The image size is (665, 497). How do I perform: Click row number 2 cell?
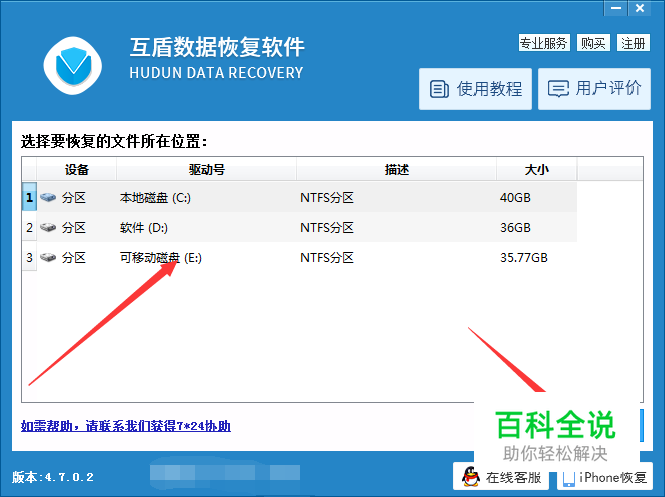click(29, 228)
